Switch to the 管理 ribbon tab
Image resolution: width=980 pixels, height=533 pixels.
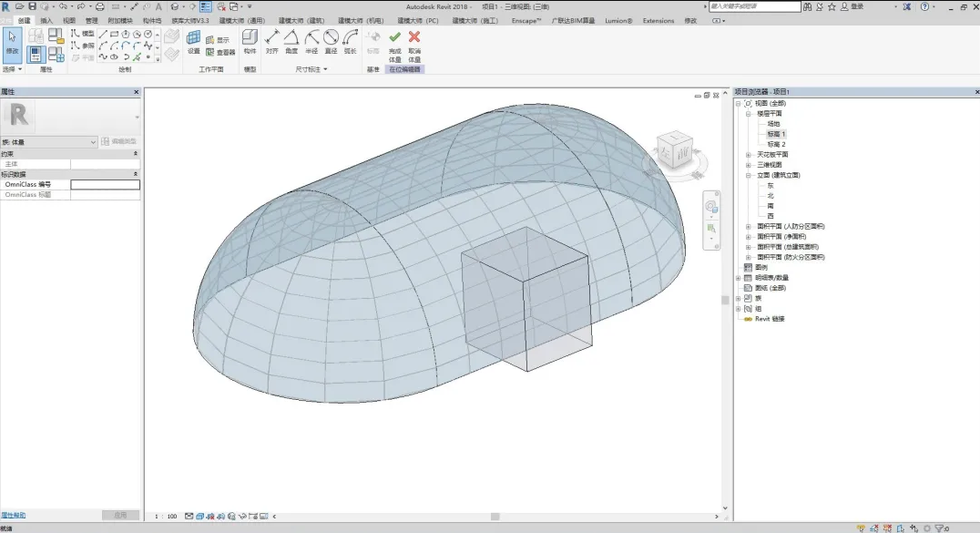tap(91, 20)
